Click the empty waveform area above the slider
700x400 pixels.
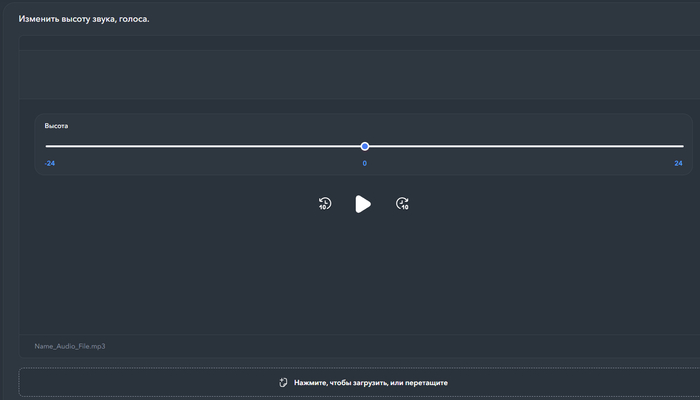360,75
